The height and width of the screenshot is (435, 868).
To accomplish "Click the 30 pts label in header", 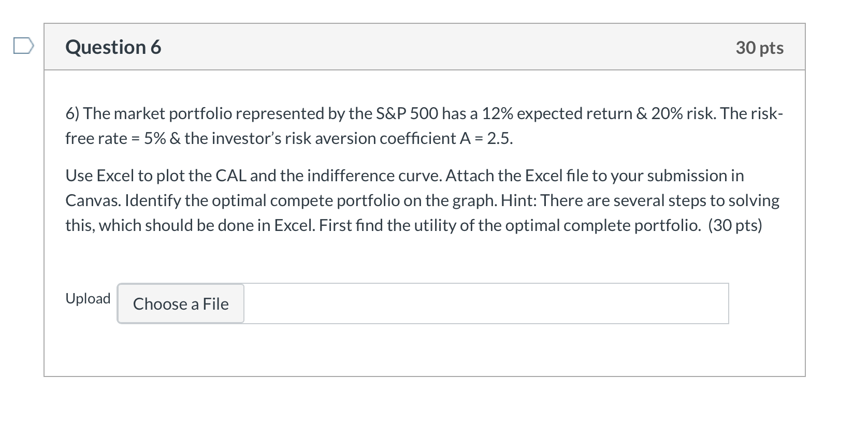I will pyautogui.click(x=759, y=48).
